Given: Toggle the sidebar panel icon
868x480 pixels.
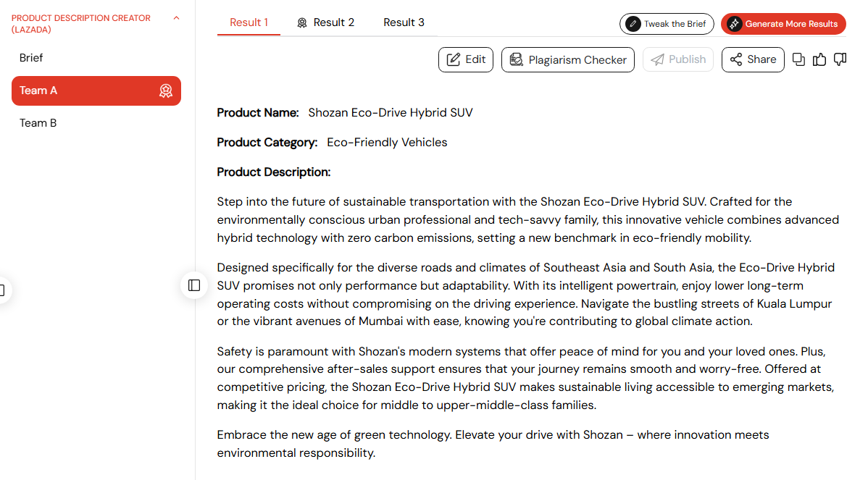Looking at the screenshot, I should [194, 285].
